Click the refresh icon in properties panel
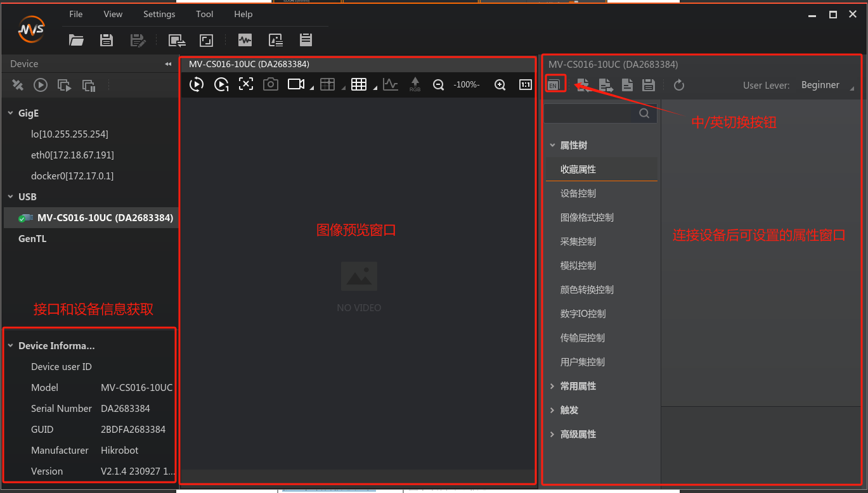The height and width of the screenshot is (493, 868). 679,85
